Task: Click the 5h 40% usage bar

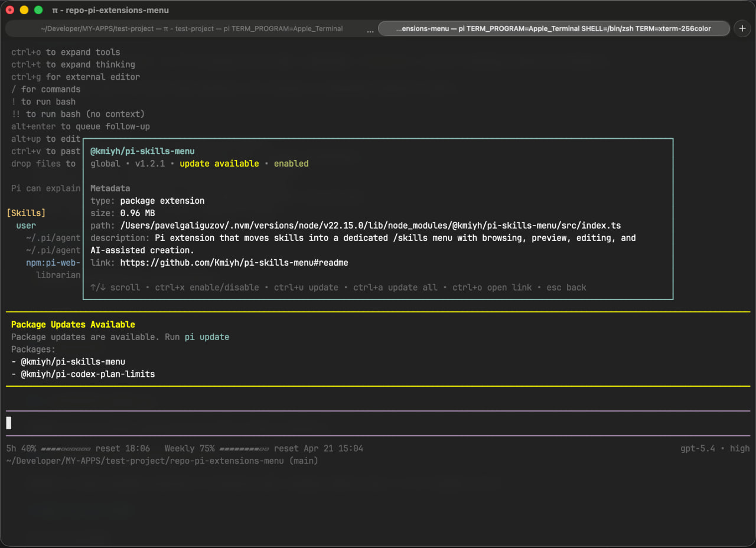Action: tap(66, 449)
